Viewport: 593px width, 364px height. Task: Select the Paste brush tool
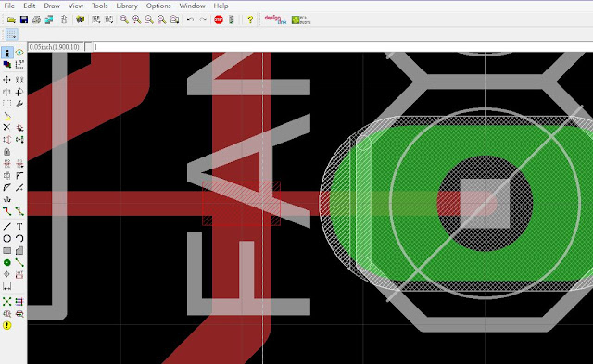[6, 116]
